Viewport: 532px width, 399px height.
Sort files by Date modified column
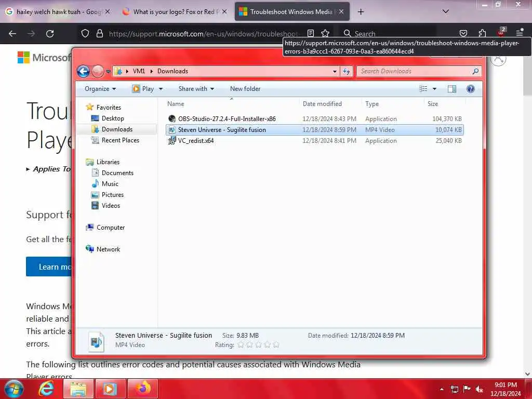click(x=330, y=104)
